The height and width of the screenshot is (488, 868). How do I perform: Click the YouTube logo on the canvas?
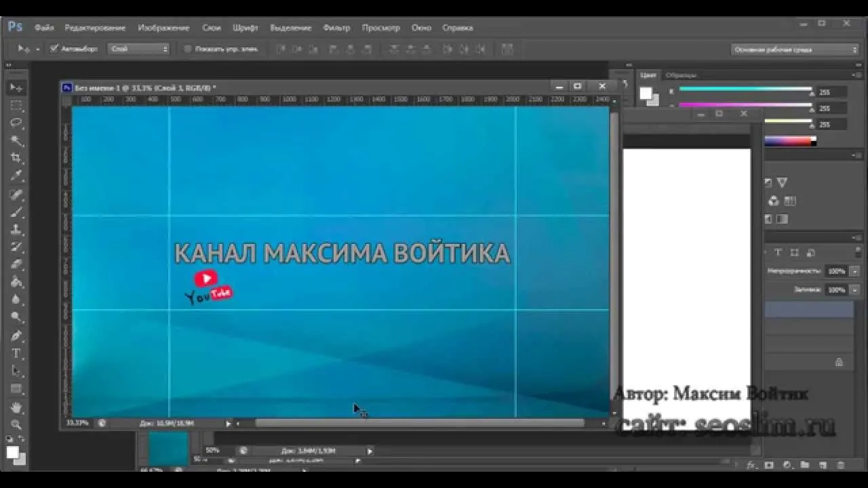point(209,287)
